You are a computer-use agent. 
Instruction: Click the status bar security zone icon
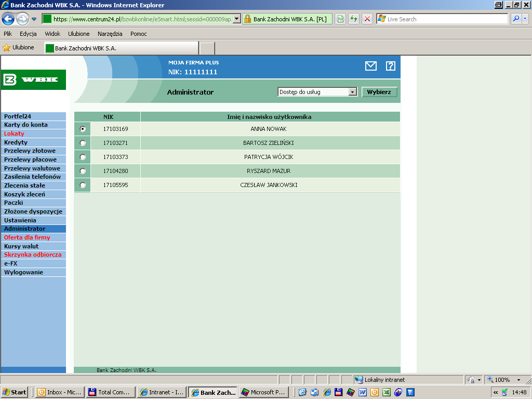pyautogui.click(x=358, y=380)
